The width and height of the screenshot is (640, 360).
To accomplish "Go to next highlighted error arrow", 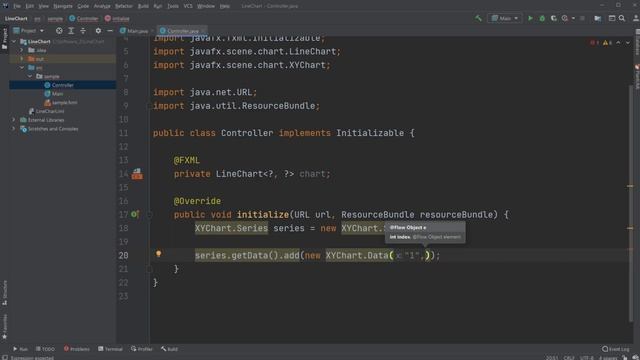I will (x=628, y=42).
